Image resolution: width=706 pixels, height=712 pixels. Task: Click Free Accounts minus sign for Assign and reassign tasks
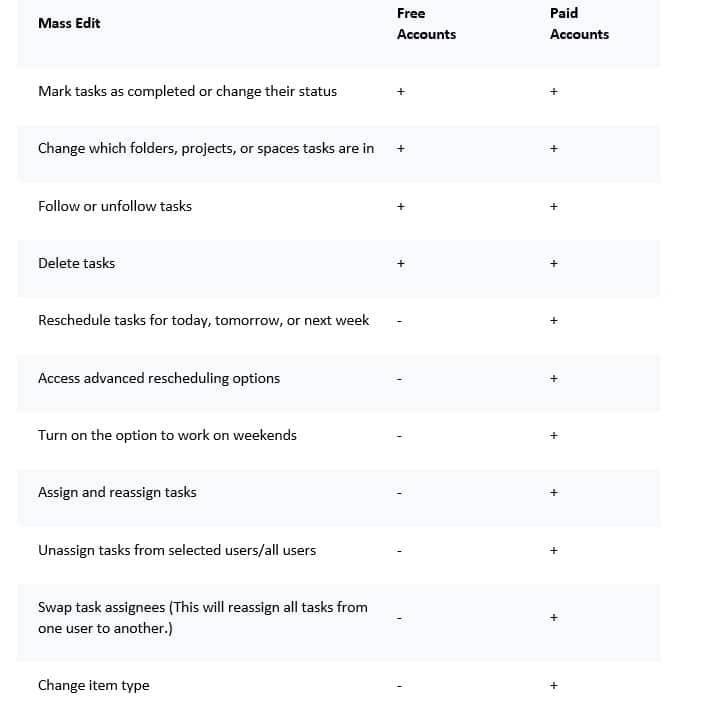pyautogui.click(x=399, y=493)
